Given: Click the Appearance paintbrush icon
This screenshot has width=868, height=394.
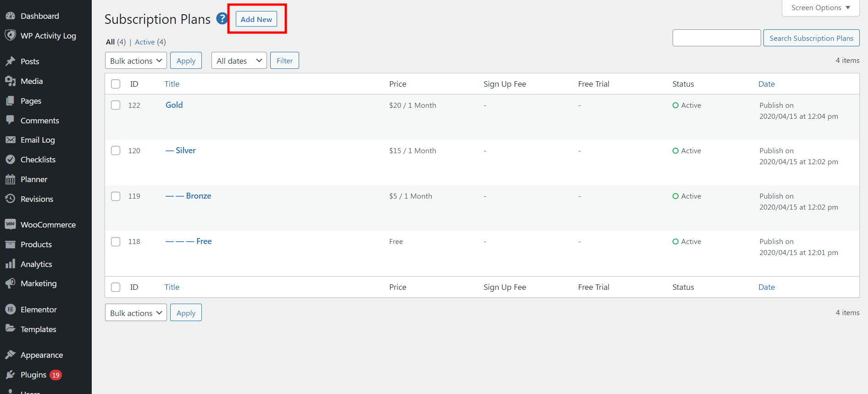Looking at the screenshot, I should [10, 355].
